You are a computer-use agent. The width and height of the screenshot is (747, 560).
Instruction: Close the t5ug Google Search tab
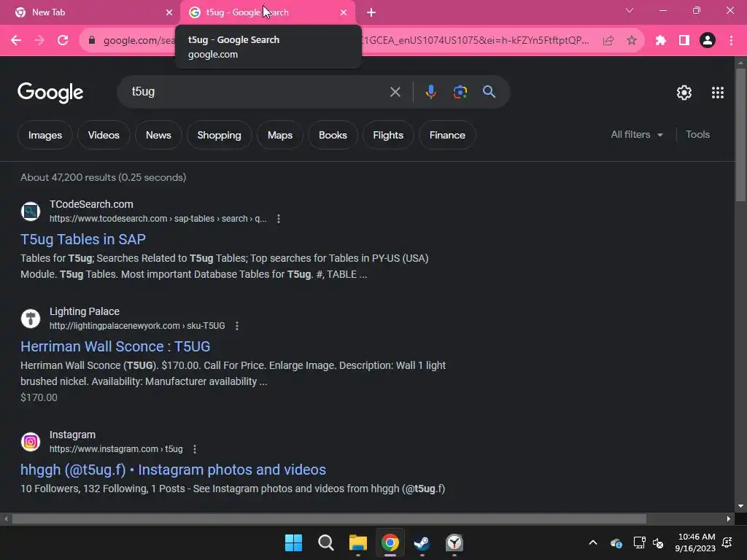[344, 13]
